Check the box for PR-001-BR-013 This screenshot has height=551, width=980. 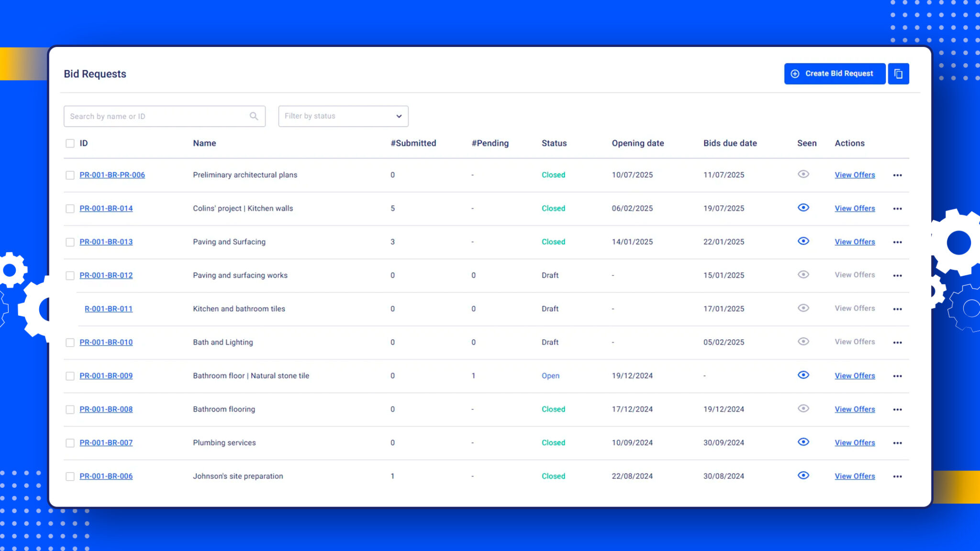point(70,242)
